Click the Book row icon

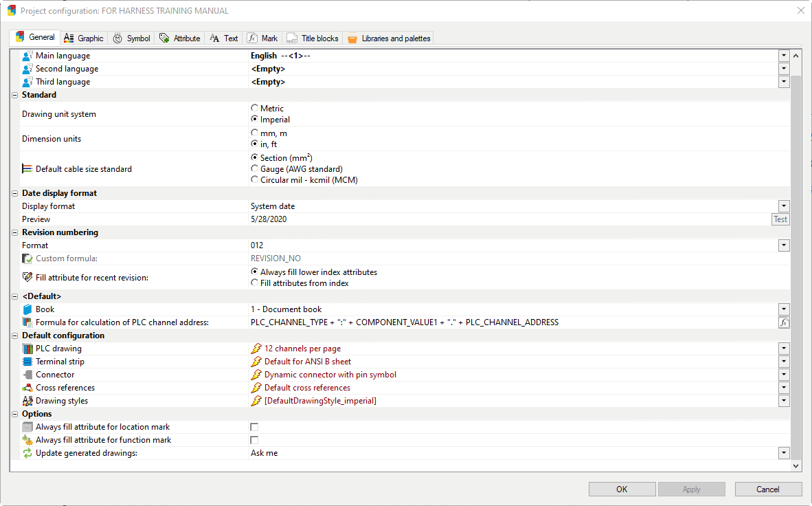pyautogui.click(x=27, y=309)
